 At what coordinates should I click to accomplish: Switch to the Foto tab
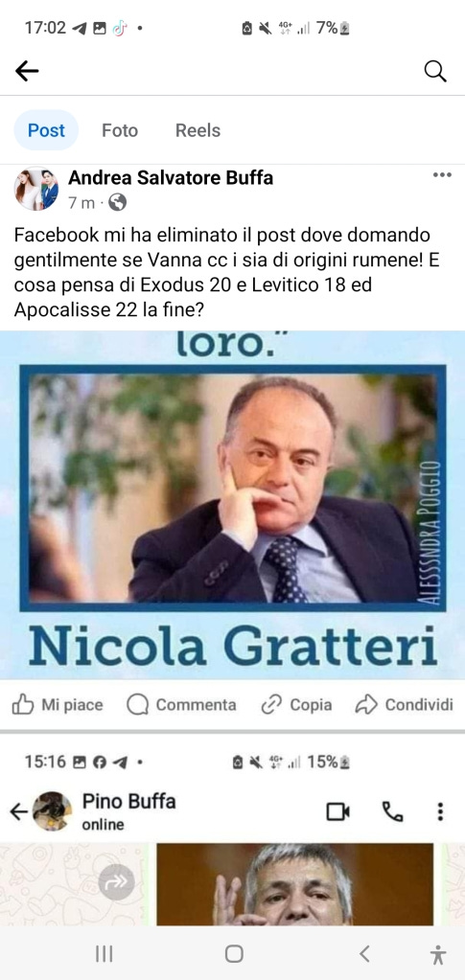point(120,130)
